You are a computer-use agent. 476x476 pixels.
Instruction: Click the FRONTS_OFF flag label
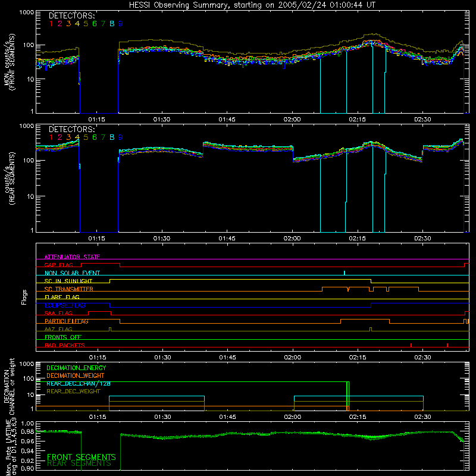point(63,337)
